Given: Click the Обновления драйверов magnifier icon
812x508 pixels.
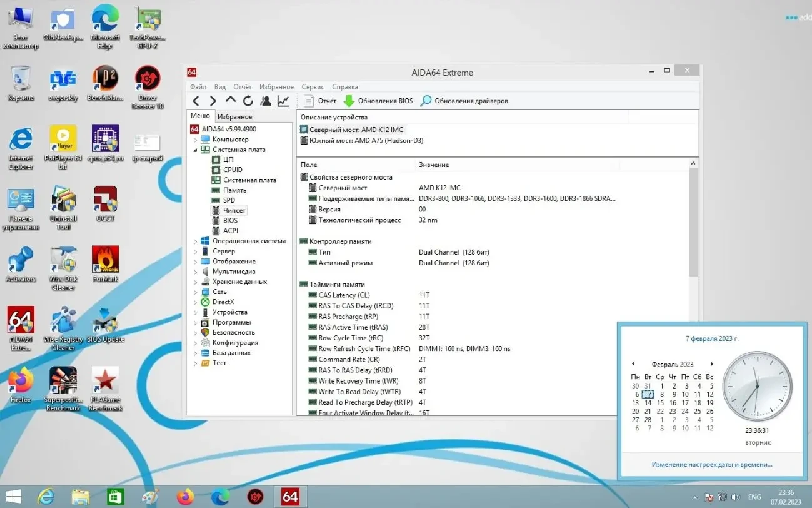Looking at the screenshot, I should pos(425,100).
